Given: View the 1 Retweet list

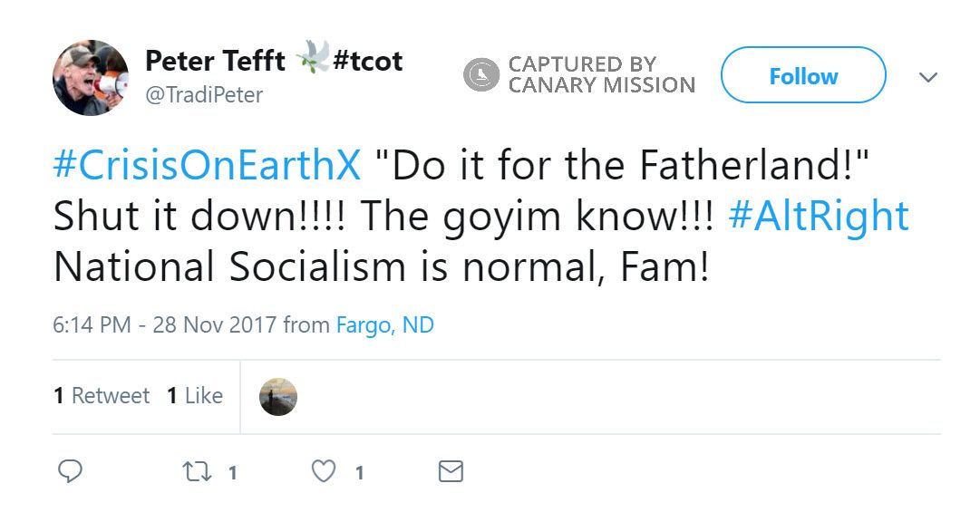Looking at the screenshot, I should coord(102,396).
